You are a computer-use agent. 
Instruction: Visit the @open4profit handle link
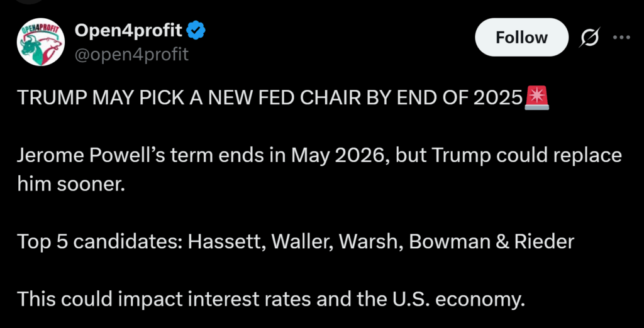[x=131, y=55]
